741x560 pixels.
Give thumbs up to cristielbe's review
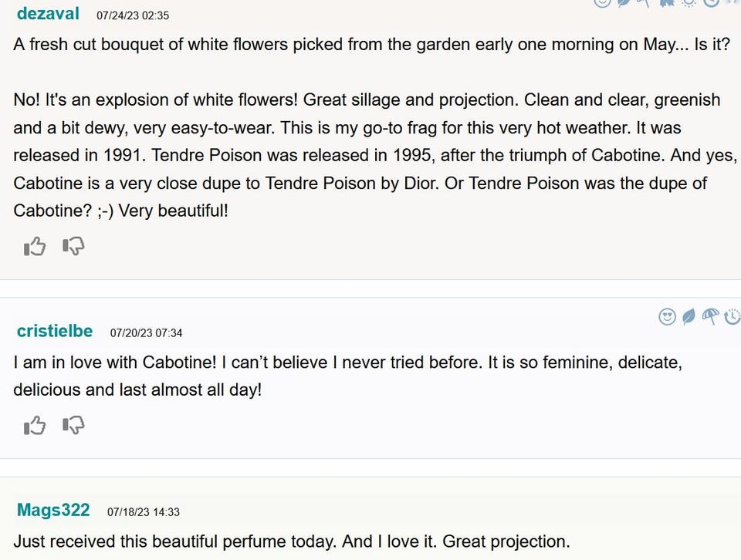click(x=35, y=425)
